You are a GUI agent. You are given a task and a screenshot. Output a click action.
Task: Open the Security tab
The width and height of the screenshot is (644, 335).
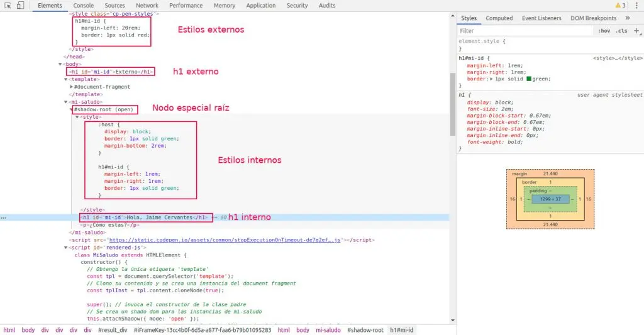click(x=297, y=5)
